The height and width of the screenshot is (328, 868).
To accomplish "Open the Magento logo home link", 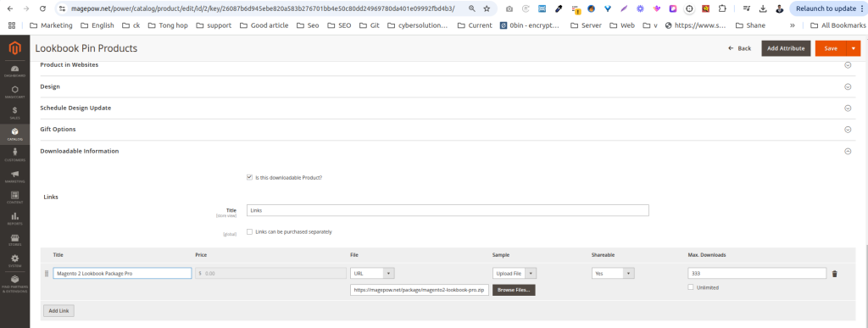I will pyautogui.click(x=14, y=49).
